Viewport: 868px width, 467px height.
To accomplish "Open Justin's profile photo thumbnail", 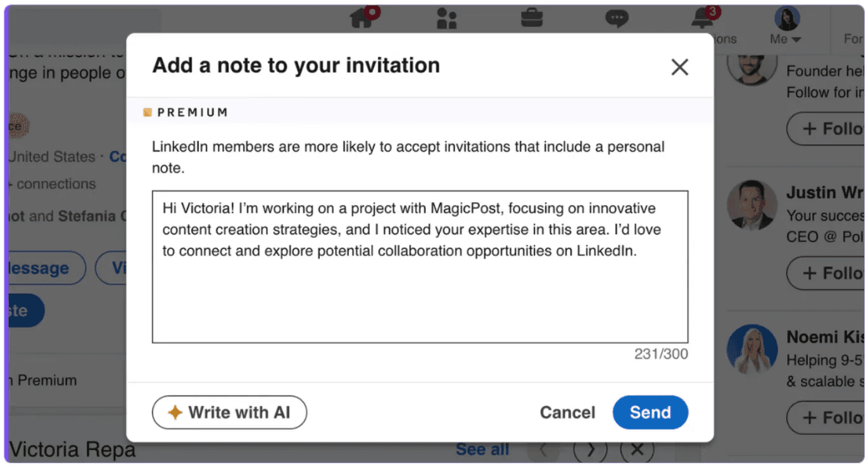I will click(752, 205).
